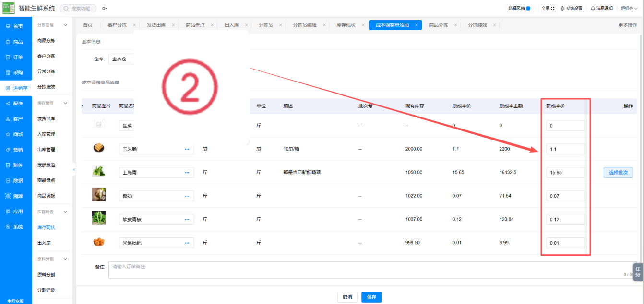Switch to the 库存现状 tab
Image resolution: width=644 pixels, height=304 pixels.
(x=346, y=25)
